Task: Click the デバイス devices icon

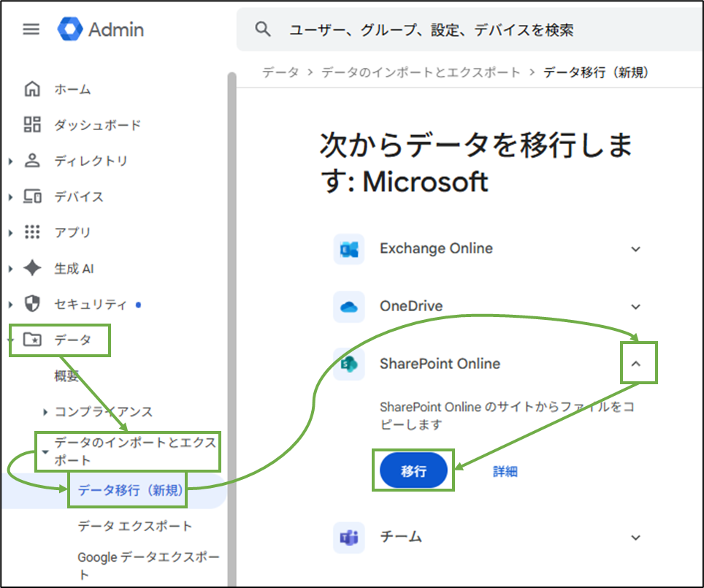Action: click(x=32, y=196)
